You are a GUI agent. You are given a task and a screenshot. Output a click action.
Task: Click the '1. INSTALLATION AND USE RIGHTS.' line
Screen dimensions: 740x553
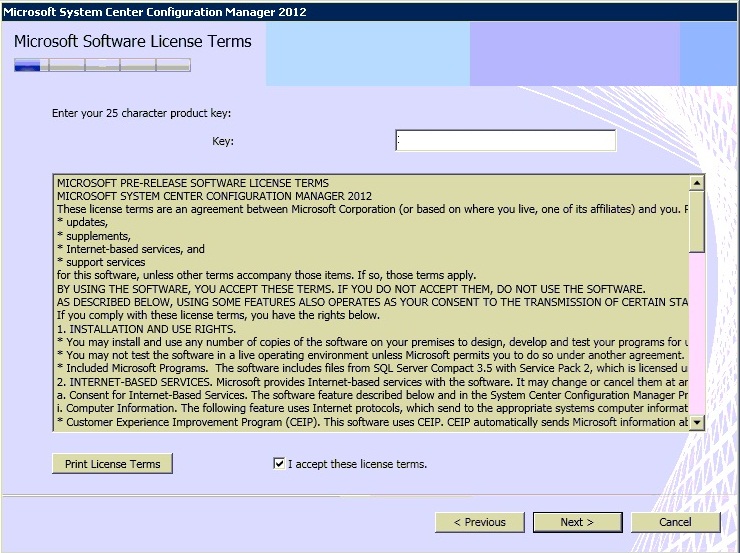tap(146, 329)
